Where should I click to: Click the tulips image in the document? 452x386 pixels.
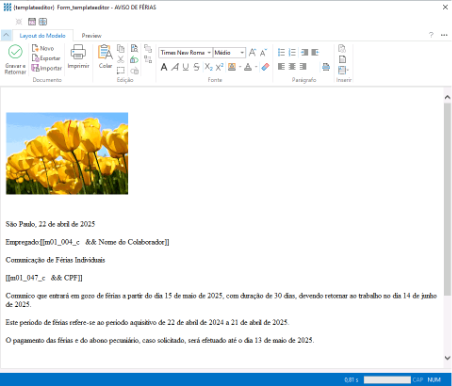point(67,153)
